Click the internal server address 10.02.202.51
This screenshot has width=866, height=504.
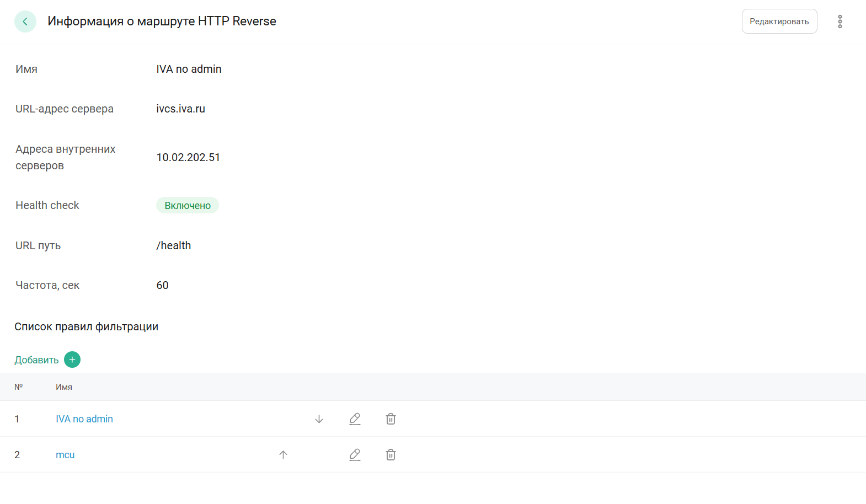[188, 157]
